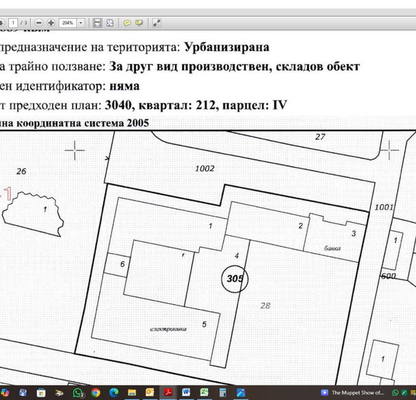The width and height of the screenshot is (416, 400).
Task: Click the parcel label 26 on map
Action: pyautogui.click(x=21, y=171)
